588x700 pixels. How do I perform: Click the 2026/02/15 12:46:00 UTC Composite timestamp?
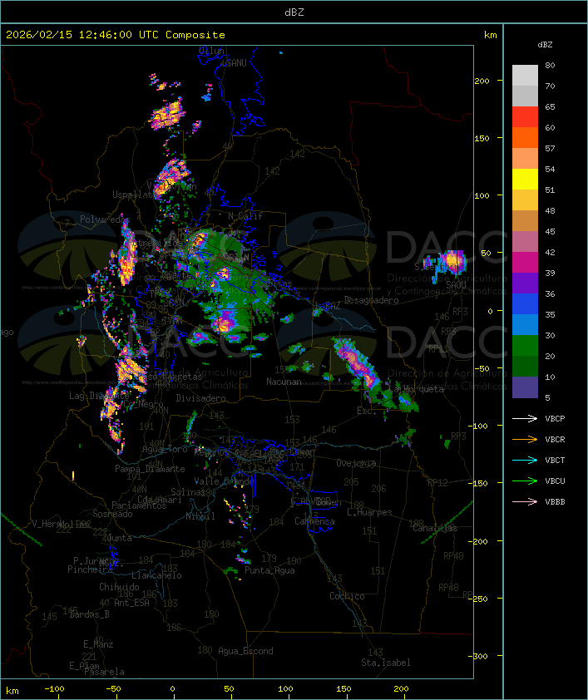coord(116,35)
